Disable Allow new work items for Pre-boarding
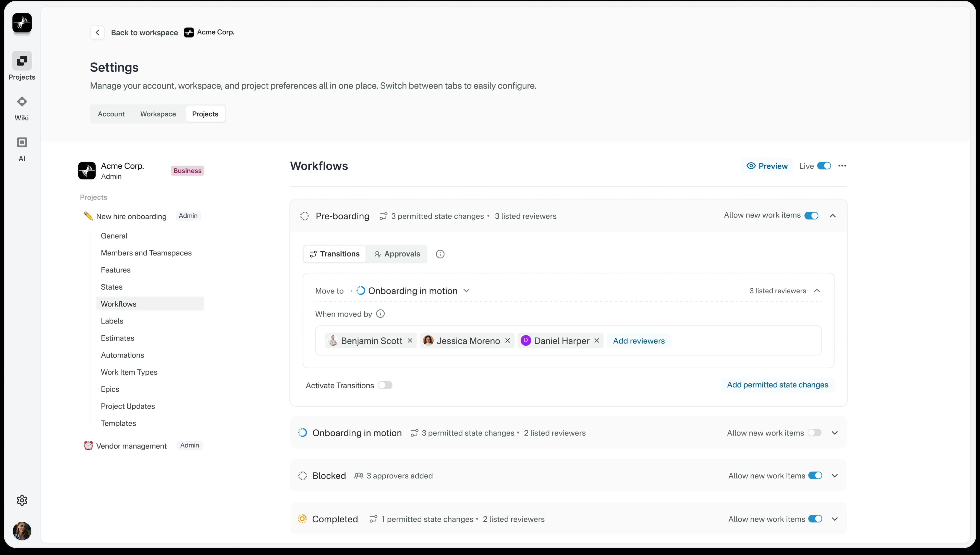Image resolution: width=980 pixels, height=555 pixels. [x=811, y=215]
